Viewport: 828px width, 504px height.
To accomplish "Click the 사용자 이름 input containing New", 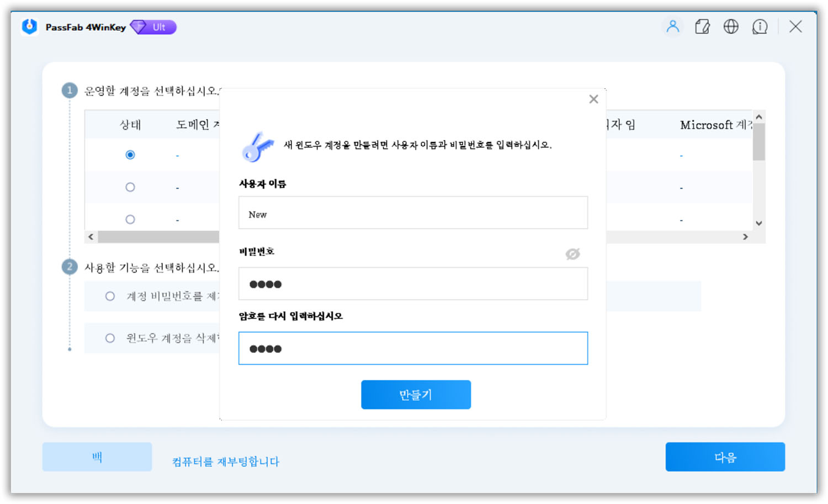I will click(x=413, y=213).
